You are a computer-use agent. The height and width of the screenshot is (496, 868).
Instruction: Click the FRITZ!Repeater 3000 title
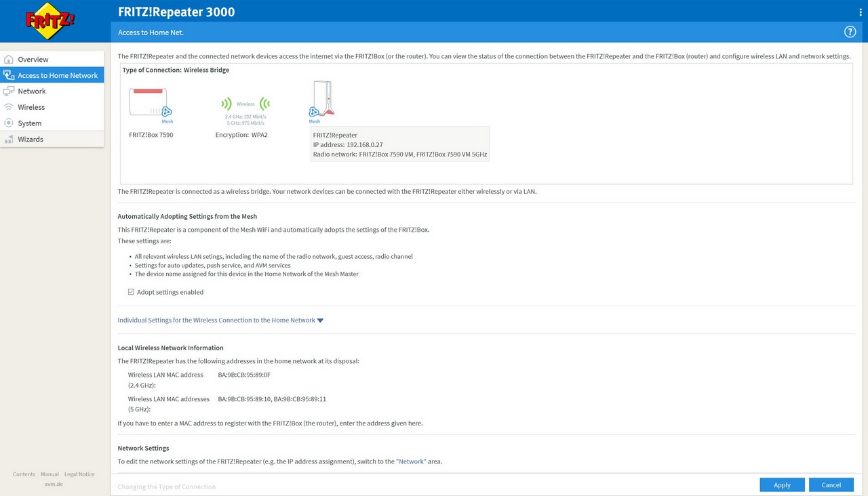176,12
